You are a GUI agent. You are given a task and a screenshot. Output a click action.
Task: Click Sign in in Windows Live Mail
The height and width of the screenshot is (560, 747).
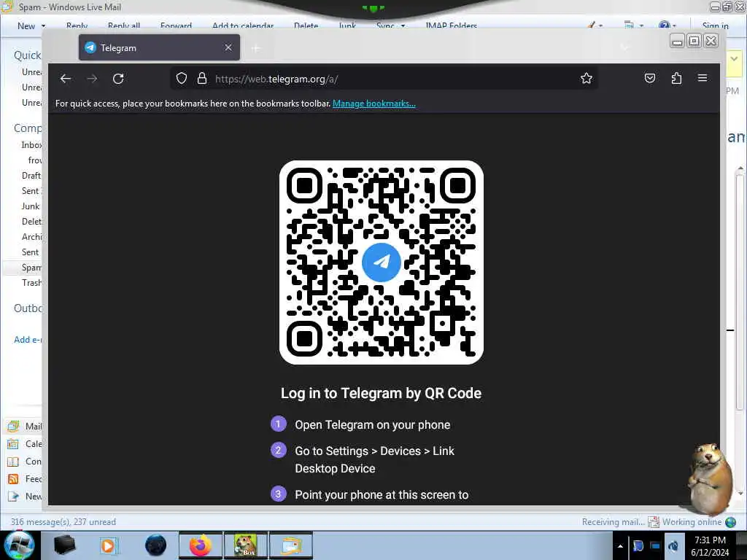(715, 26)
